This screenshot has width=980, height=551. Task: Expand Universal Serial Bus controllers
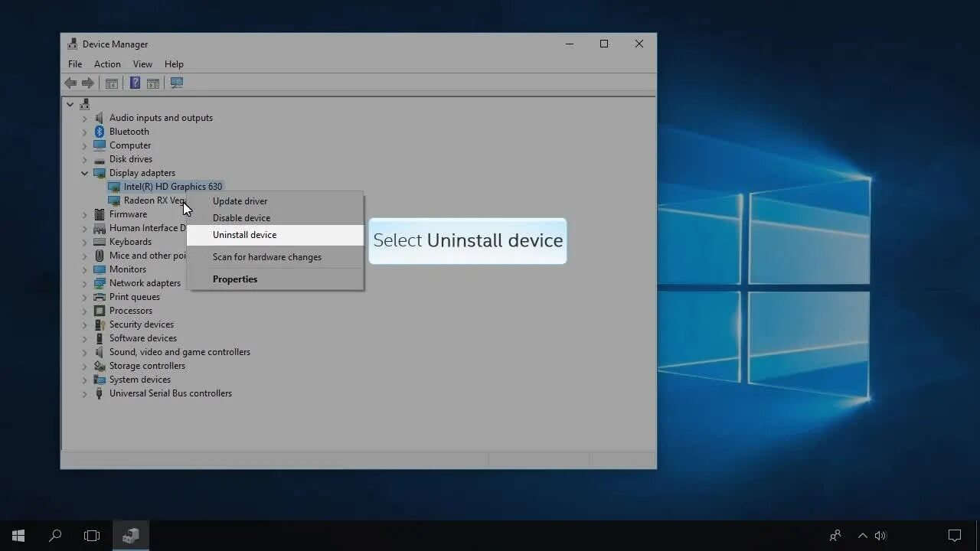(85, 393)
